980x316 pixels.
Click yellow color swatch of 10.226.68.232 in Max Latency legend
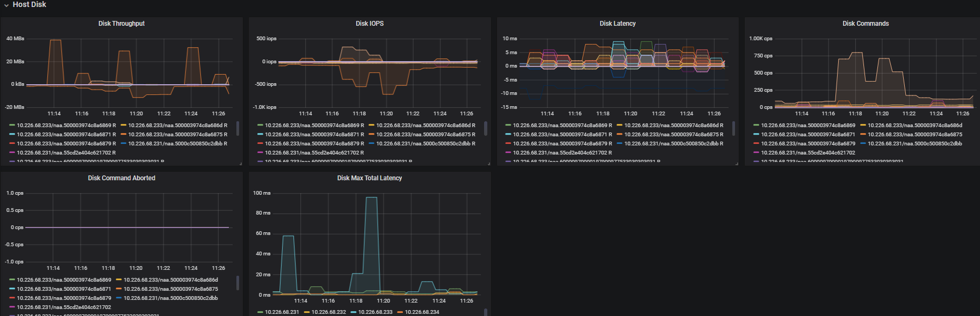(x=307, y=312)
